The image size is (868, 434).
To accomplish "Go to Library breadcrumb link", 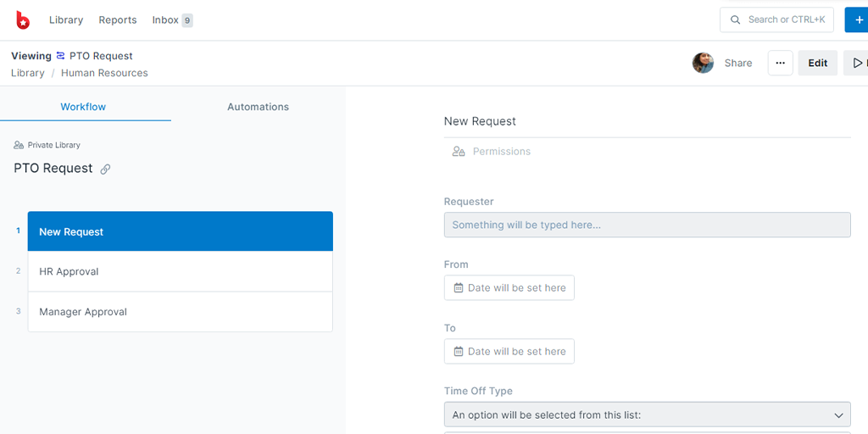I will pos(28,73).
